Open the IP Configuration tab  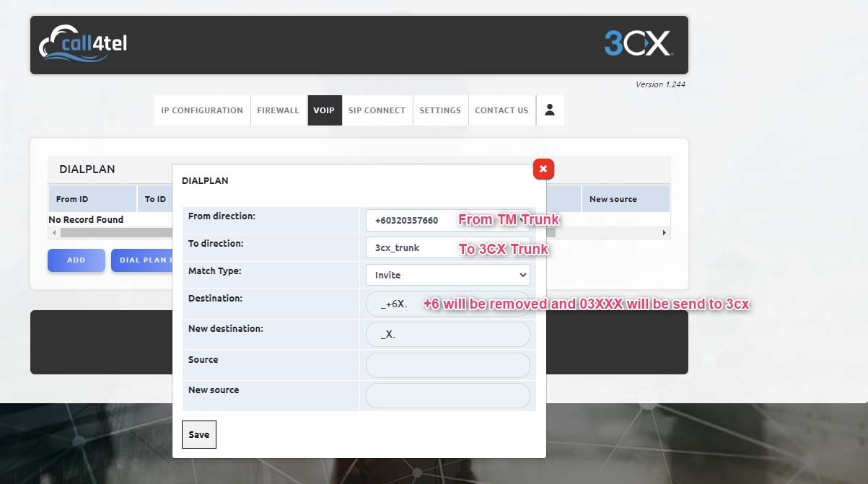pyautogui.click(x=202, y=110)
